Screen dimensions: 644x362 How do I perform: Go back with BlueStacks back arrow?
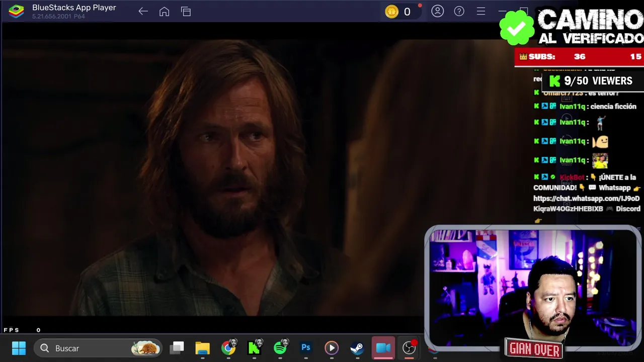point(143,12)
